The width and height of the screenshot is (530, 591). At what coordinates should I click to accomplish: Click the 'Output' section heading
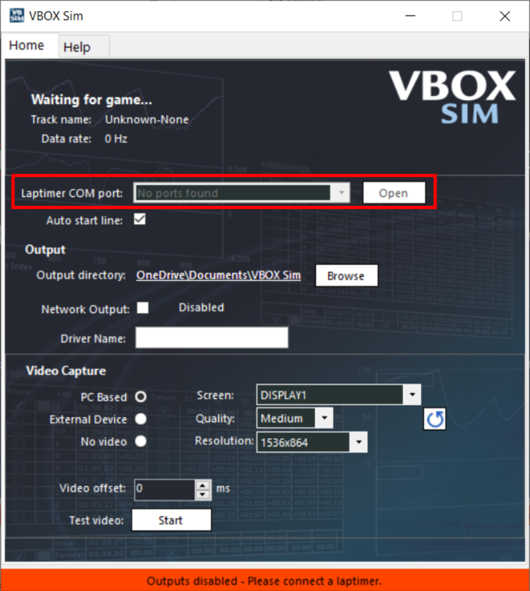pos(45,250)
